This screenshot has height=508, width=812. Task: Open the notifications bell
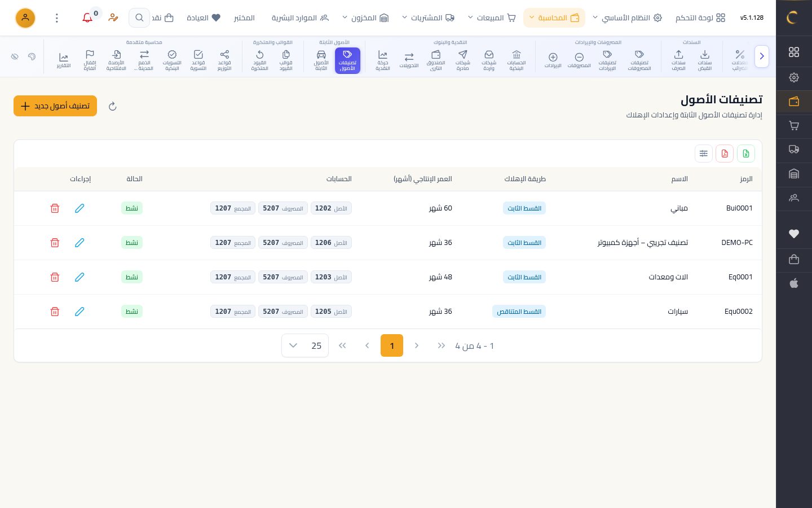87,18
